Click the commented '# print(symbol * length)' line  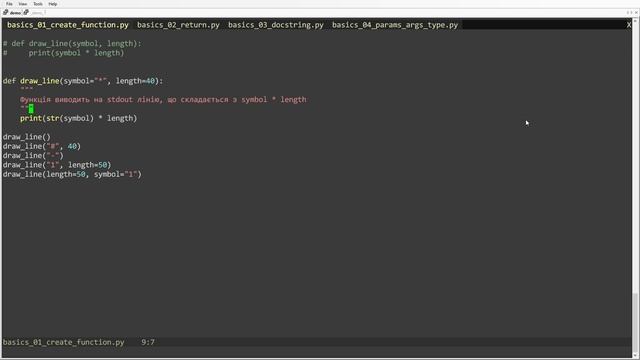point(63,53)
